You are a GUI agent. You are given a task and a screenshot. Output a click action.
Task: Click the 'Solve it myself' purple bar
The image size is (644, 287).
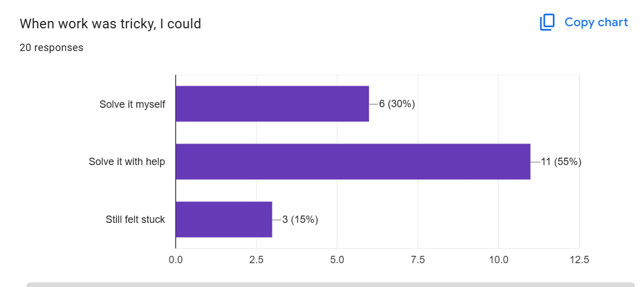(272, 104)
